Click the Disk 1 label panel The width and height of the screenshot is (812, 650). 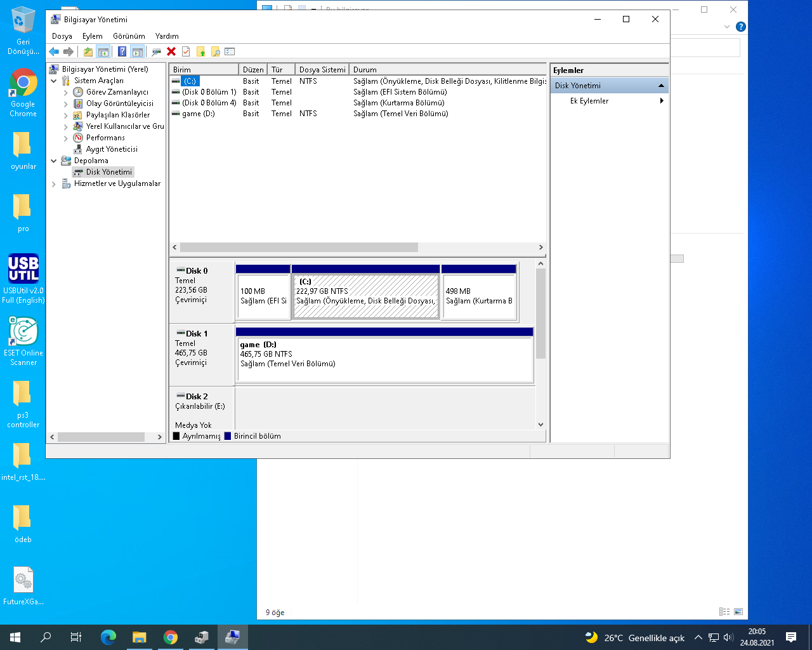(x=202, y=355)
